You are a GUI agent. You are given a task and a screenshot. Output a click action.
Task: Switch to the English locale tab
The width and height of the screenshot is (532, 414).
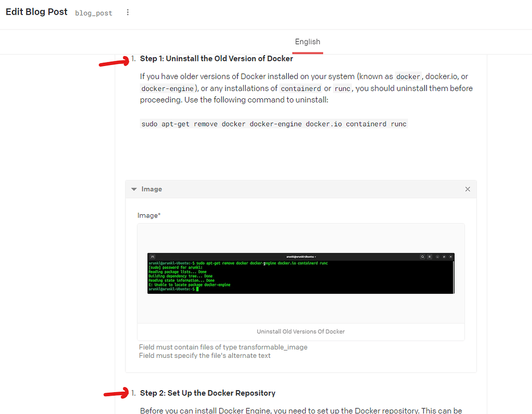308,42
